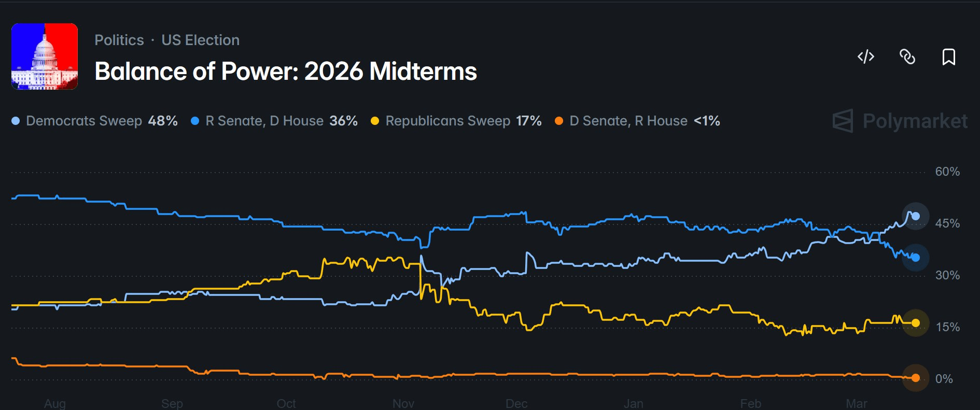Select the orange line endpoint near 0%
Viewport: 980px width, 410px height.
pos(916,378)
